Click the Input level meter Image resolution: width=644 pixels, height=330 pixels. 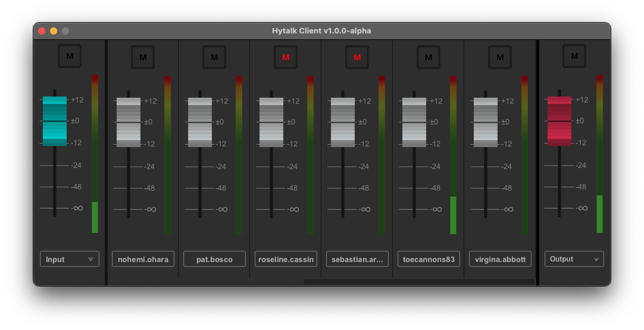(x=95, y=154)
